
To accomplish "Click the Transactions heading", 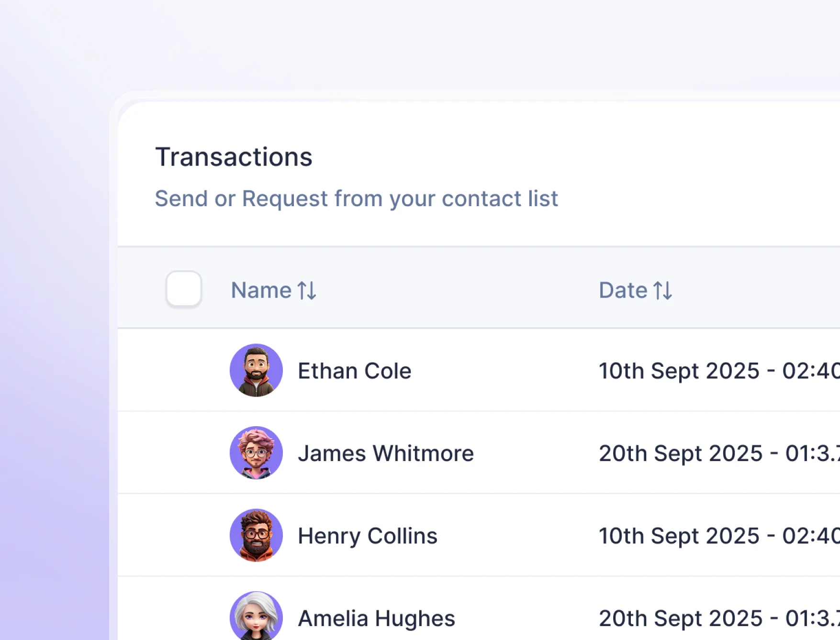I will (234, 156).
